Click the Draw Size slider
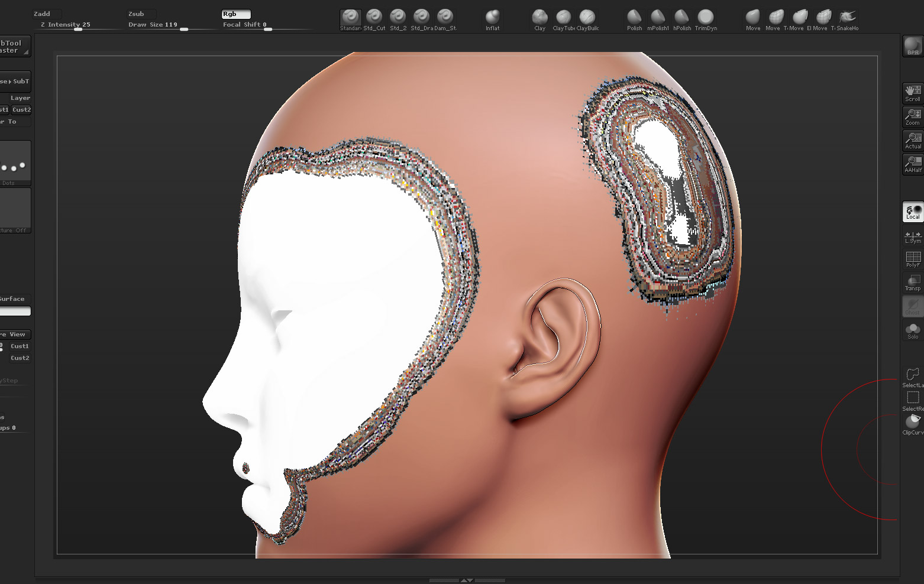This screenshot has width=924, height=584. click(x=170, y=25)
